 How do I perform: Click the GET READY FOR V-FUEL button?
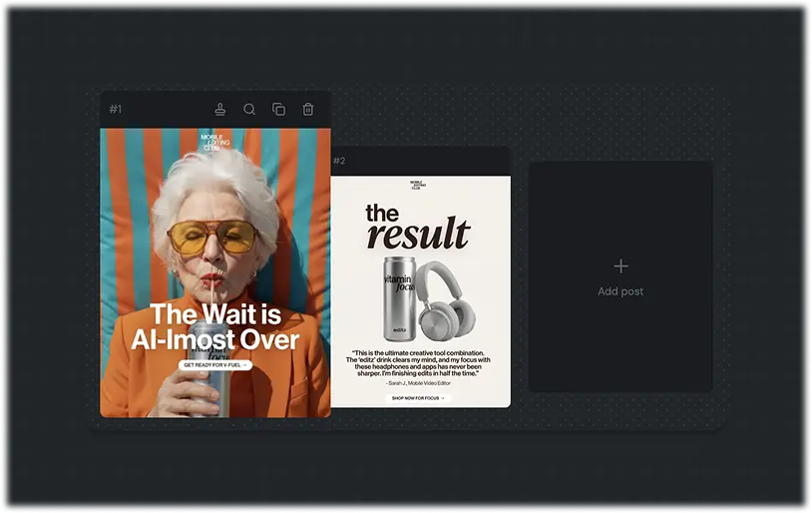point(214,365)
